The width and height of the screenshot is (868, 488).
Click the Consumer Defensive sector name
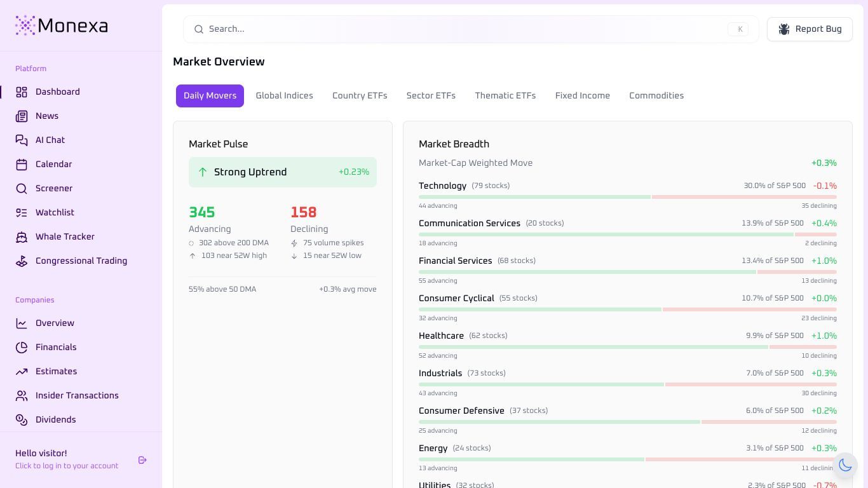(x=461, y=411)
